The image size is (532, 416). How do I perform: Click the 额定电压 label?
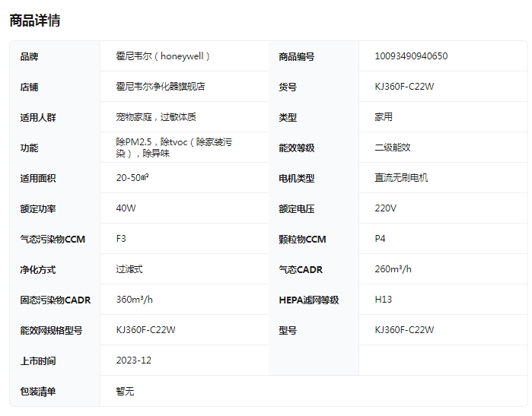[297, 209]
